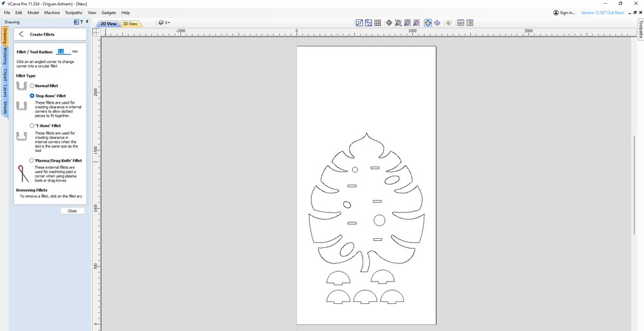Tile views with horizontal split icon
Viewport: 644px width, 331px height.
coord(461,23)
